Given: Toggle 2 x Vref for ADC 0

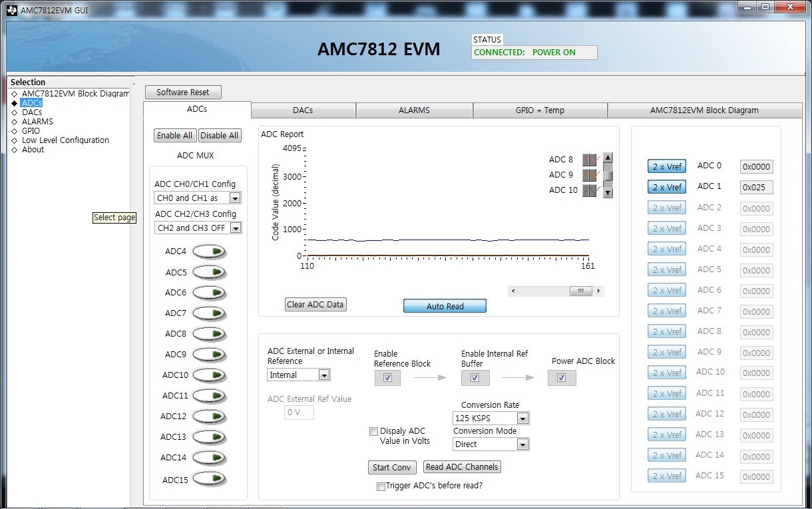Looking at the screenshot, I should click(x=666, y=167).
